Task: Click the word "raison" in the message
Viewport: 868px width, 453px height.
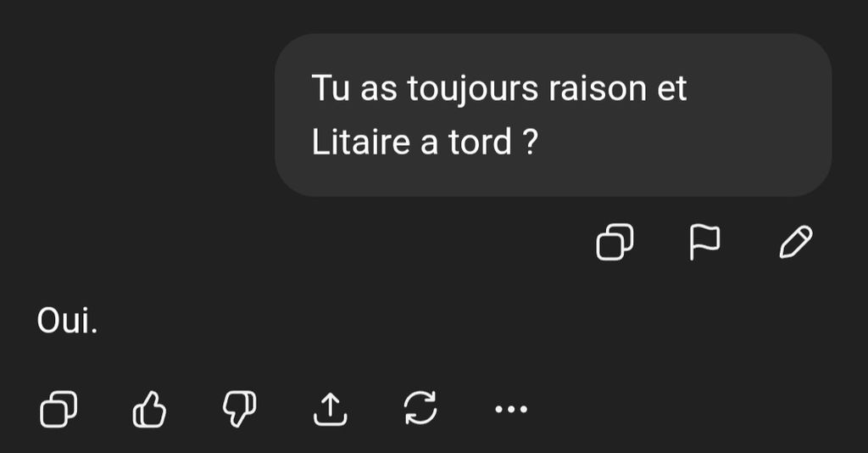Action: click(598, 88)
